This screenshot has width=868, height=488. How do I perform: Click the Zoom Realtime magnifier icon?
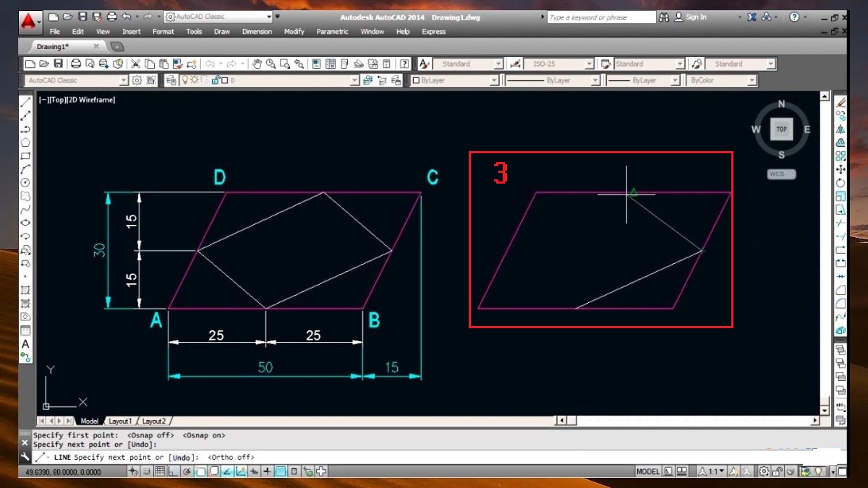271,64
